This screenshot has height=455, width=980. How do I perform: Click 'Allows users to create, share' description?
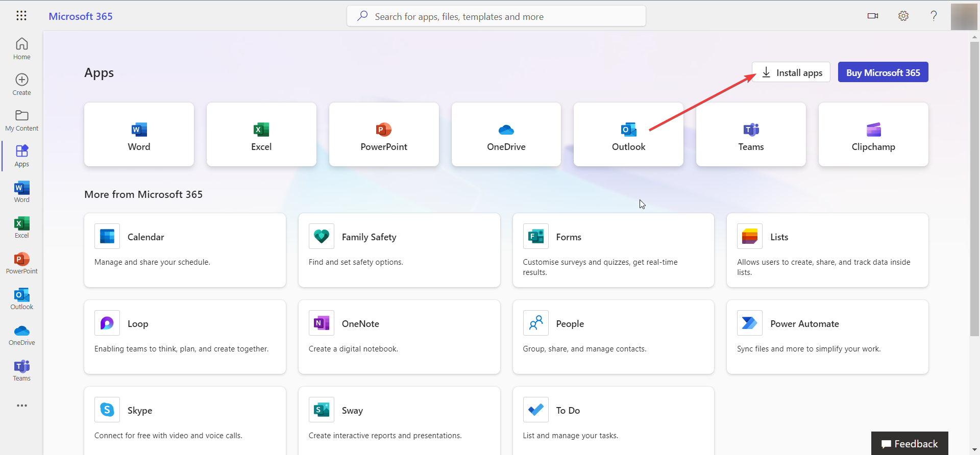tap(824, 267)
